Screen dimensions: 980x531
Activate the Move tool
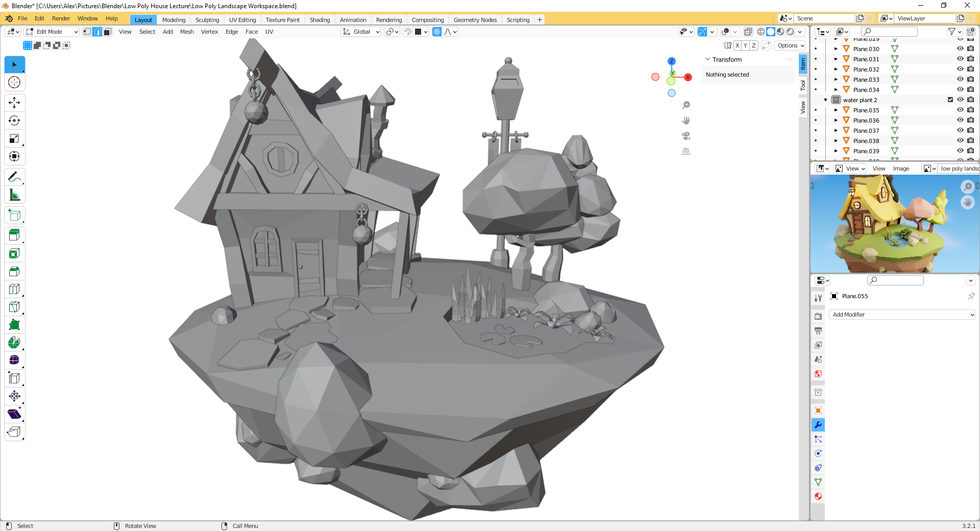[14, 103]
